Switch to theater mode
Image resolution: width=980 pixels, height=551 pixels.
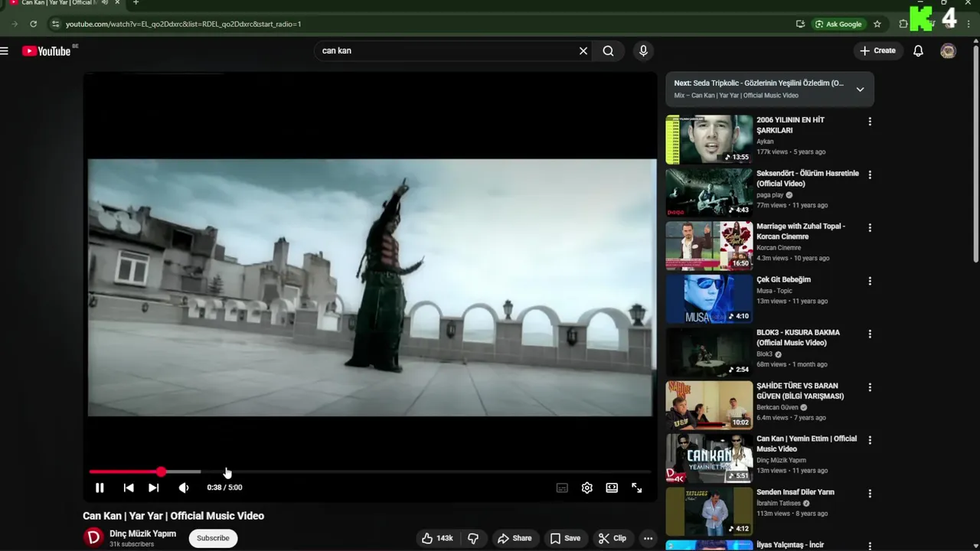[612, 487]
